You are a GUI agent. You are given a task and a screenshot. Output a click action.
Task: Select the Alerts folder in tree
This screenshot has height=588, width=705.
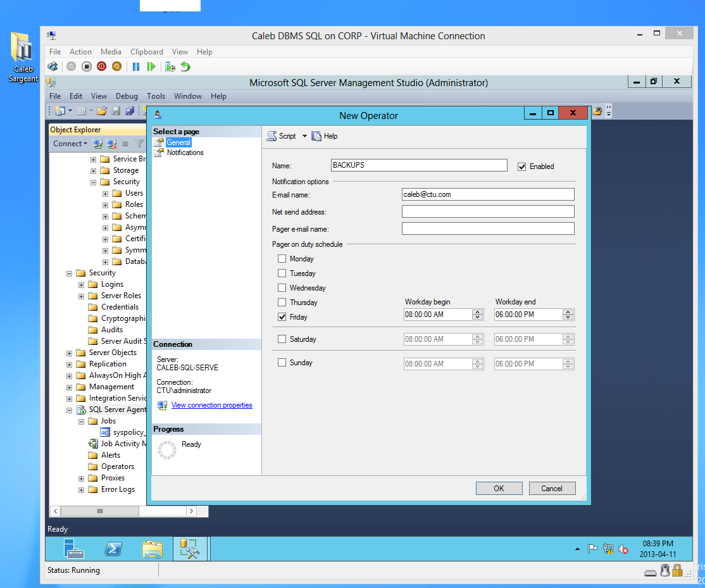(x=111, y=455)
